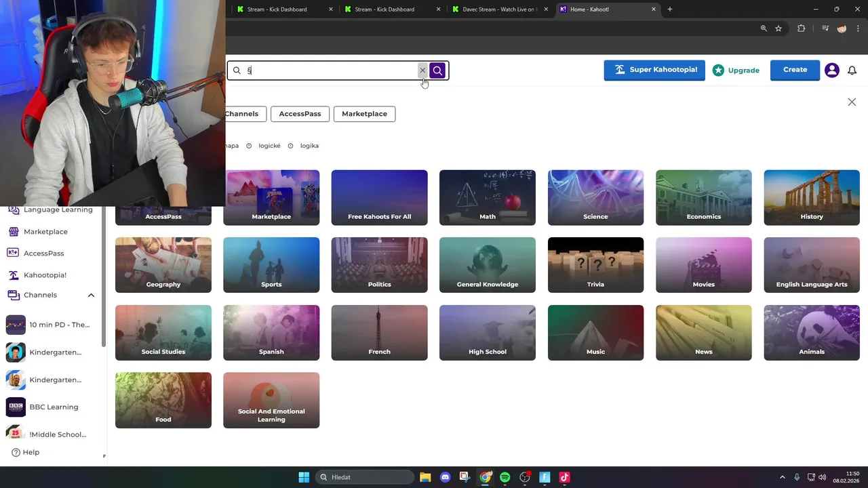The image size is (868, 488).
Task: Click Marketplace icon in the sidebar
Action: coord(14,232)
